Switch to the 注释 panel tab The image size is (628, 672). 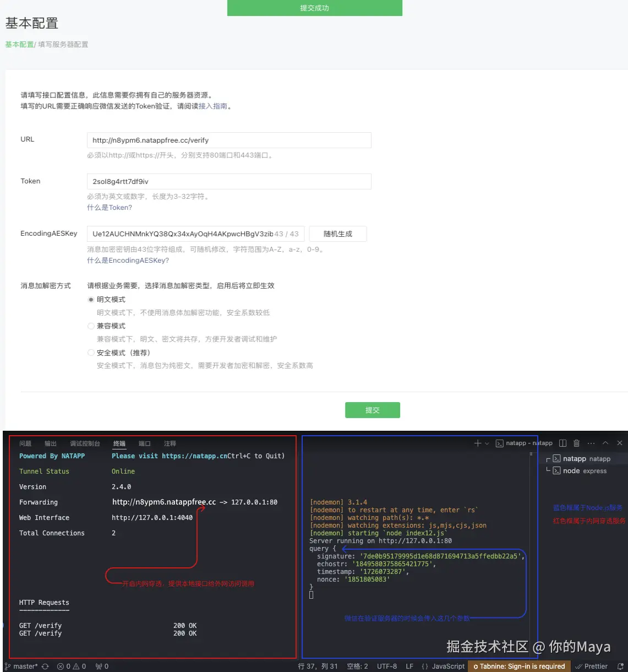170,443
